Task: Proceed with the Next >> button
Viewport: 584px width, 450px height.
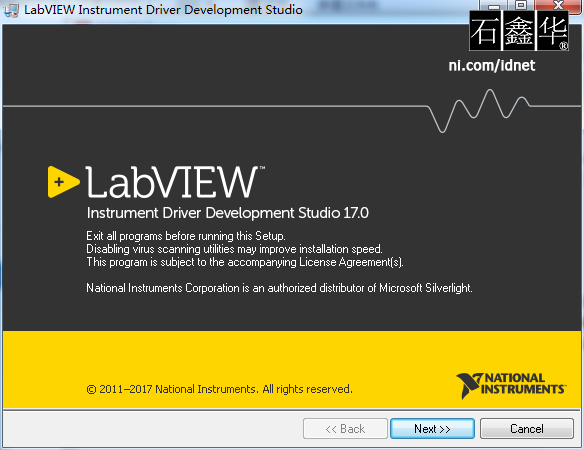Action: pyautogui.click(x=432, y=429)
